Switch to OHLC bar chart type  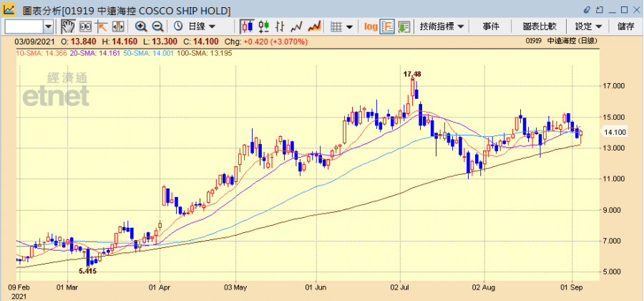(280, 27)
